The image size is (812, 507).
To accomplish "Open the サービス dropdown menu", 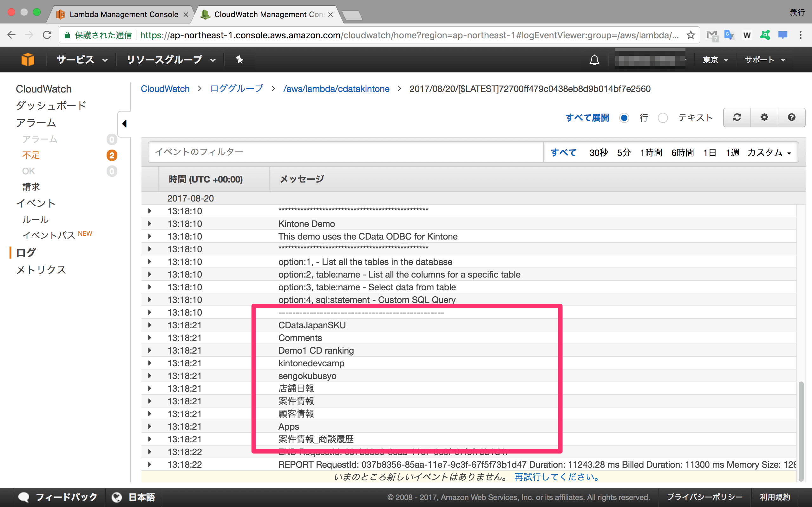I will click(82, 60).
